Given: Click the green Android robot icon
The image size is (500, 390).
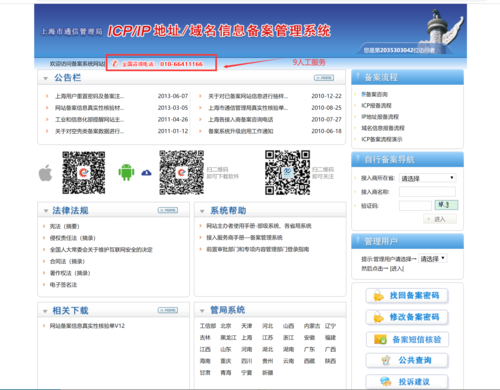Looking at the screenshot, I should pyautogui.click(x=126, y=172).
